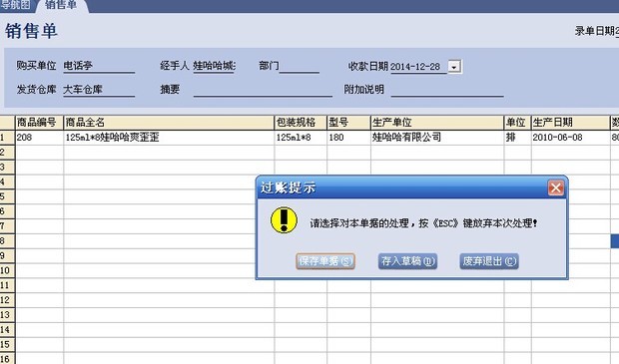Click the yellow warning exclamation icon
The width and height of the screenshot is (619, 364).
pos(284,220)
